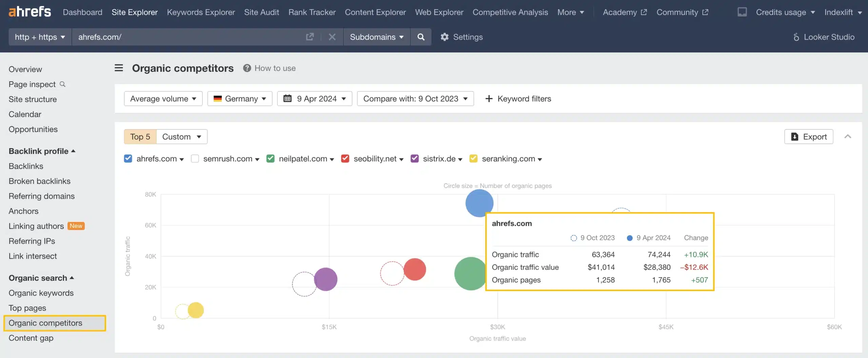Click How to use question mark icon
The height and width of the screenshot is (358, 868).
[247, 68]
